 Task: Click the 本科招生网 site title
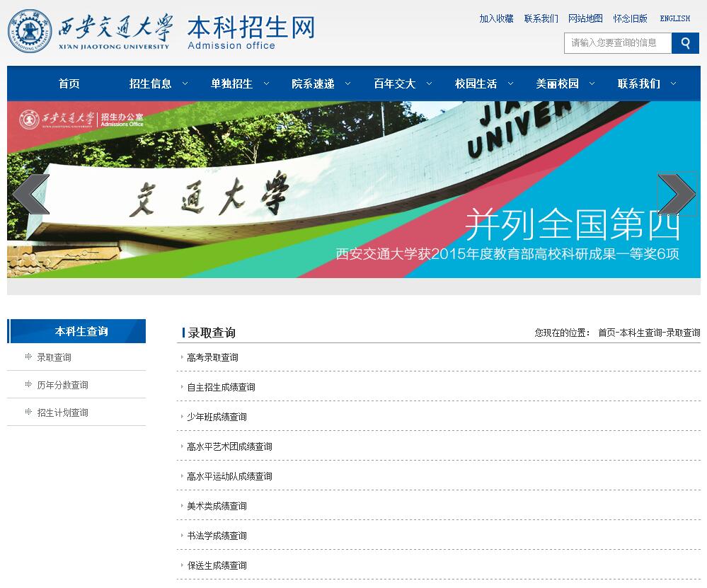251,27
